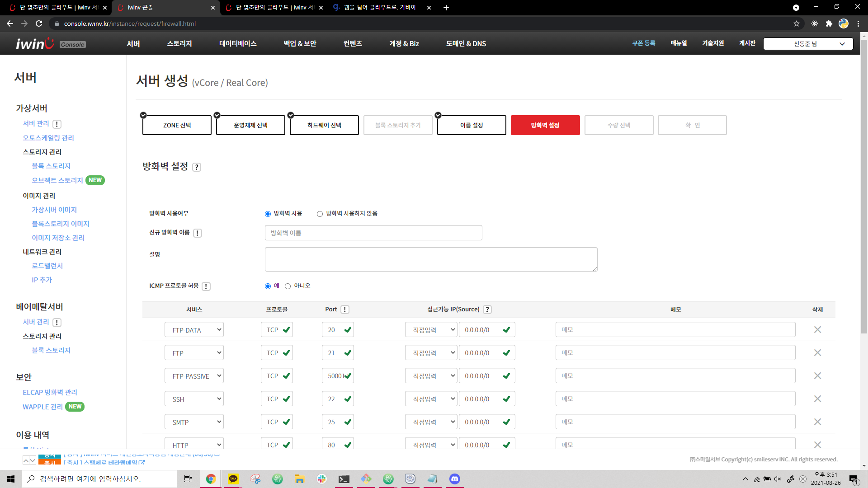Click the info icon beside ICMP 프로토콜 허용
868x488 pixels.
(206, 286)
